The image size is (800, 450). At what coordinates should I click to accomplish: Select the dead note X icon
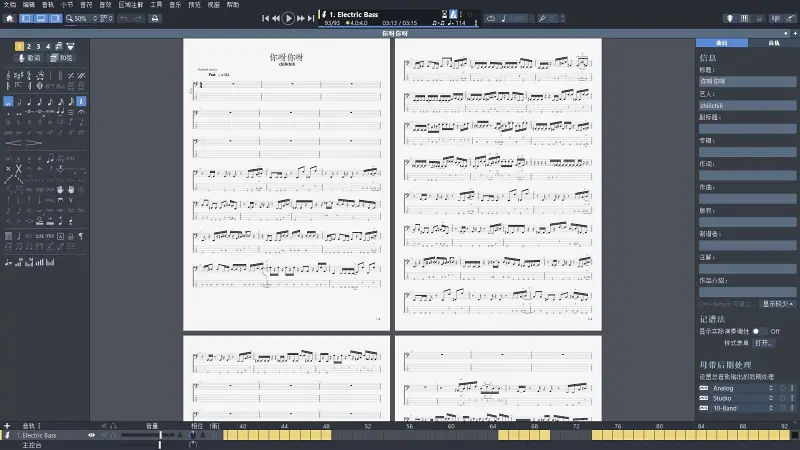[19, 168]
